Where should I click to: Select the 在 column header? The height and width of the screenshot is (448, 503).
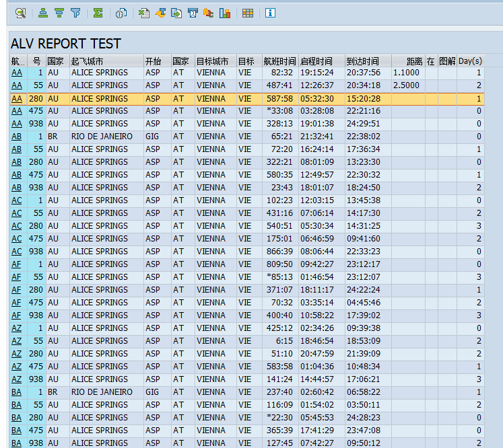[x=431, y=61]
